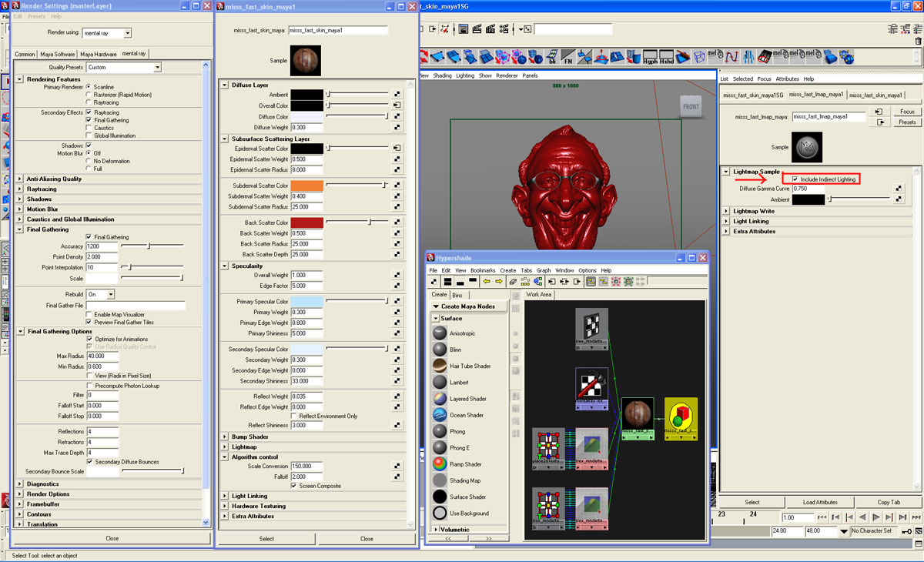This screenshot has height=562, width=924.
Task: Click the Load Attributes button
Action: pos(820,502)
